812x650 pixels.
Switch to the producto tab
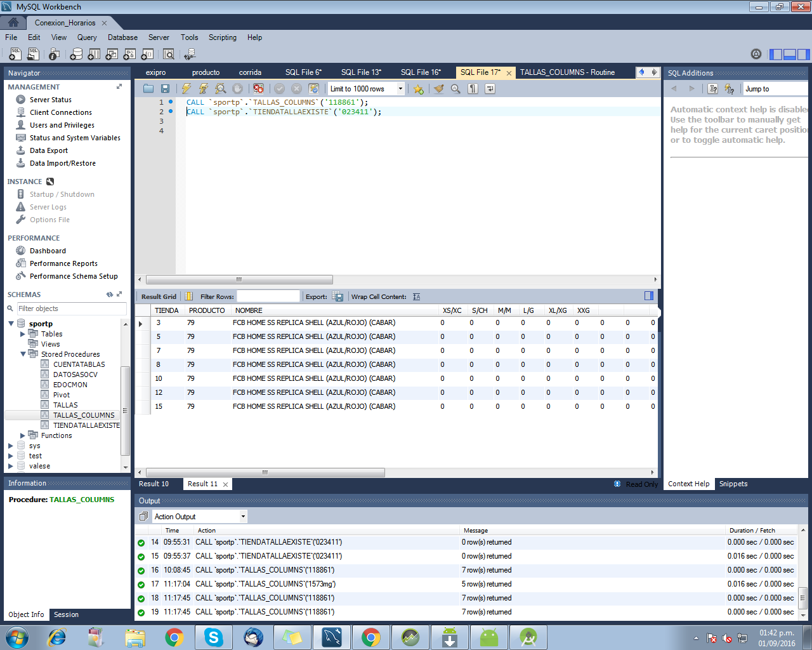(206, 72)
